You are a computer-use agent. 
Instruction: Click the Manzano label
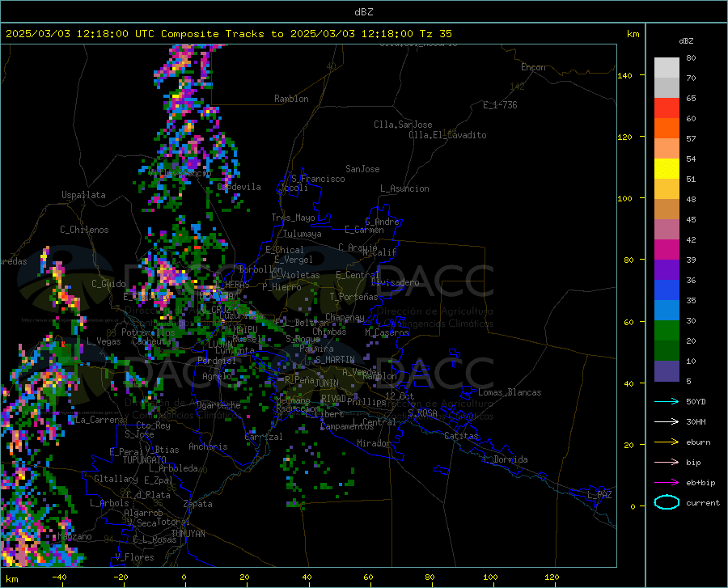74,536
